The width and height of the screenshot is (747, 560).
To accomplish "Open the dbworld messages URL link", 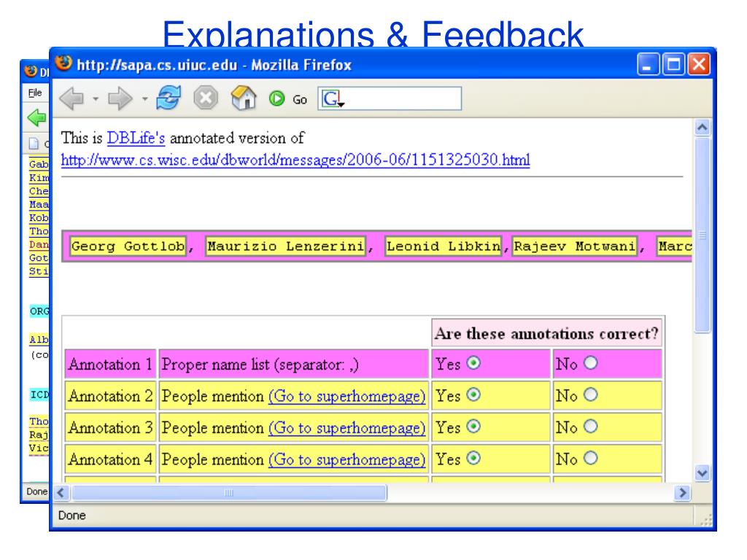I will coord(295,158).
